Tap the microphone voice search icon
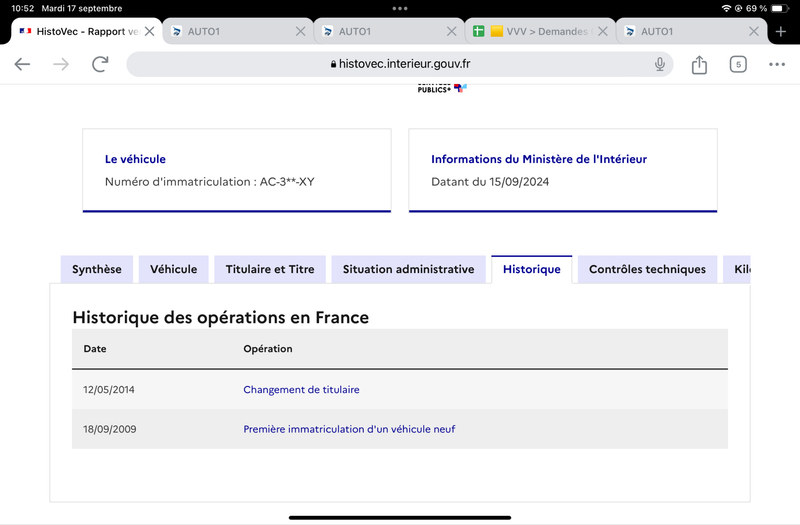 click(x=660, y=64)
